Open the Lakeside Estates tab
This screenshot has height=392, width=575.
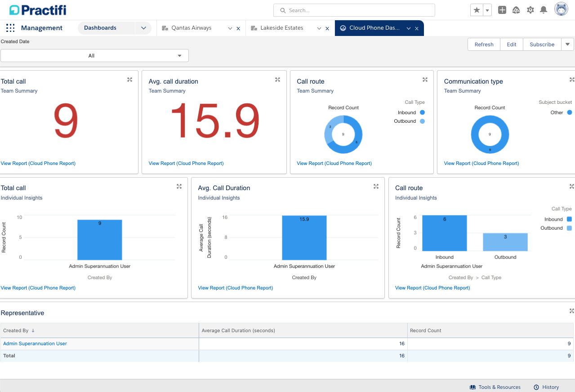(x=281, y=27)
